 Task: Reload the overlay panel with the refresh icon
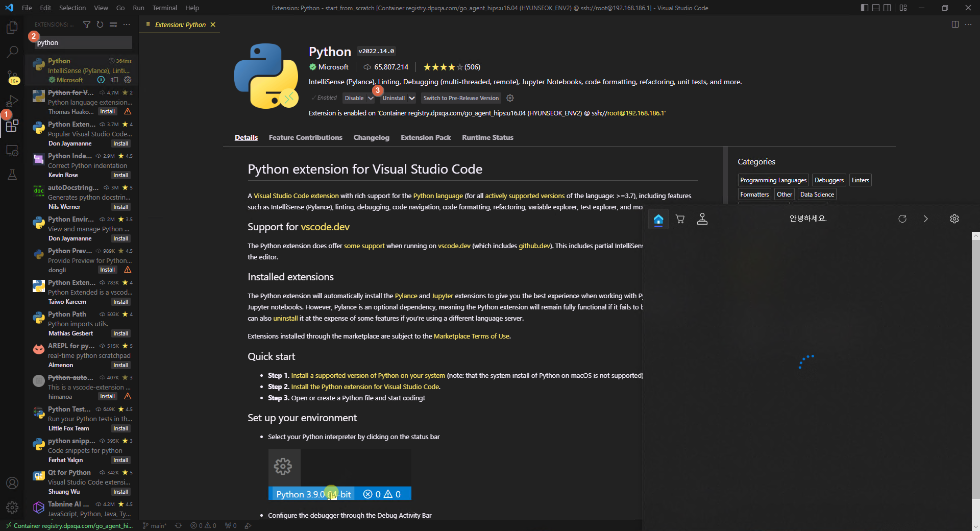point(902,219)
